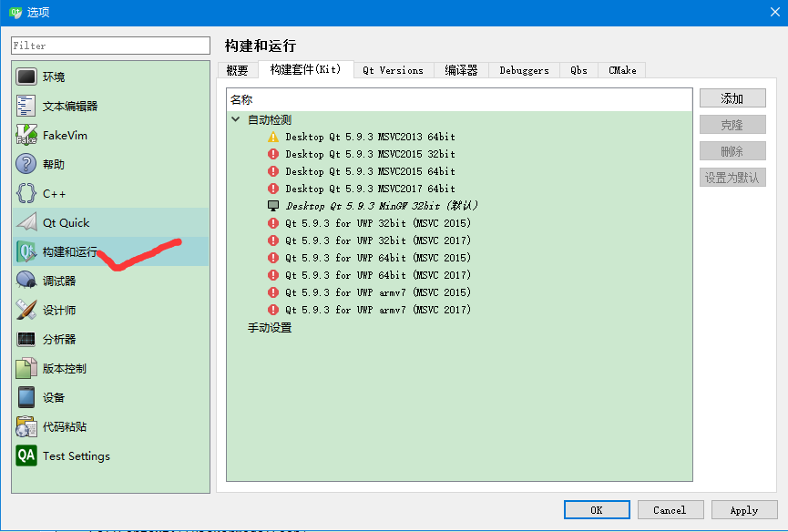This screenshot has width=788, height=532.
Task: Focus the Filter search field
Action: pyautogui.click(x=110, y=46)
